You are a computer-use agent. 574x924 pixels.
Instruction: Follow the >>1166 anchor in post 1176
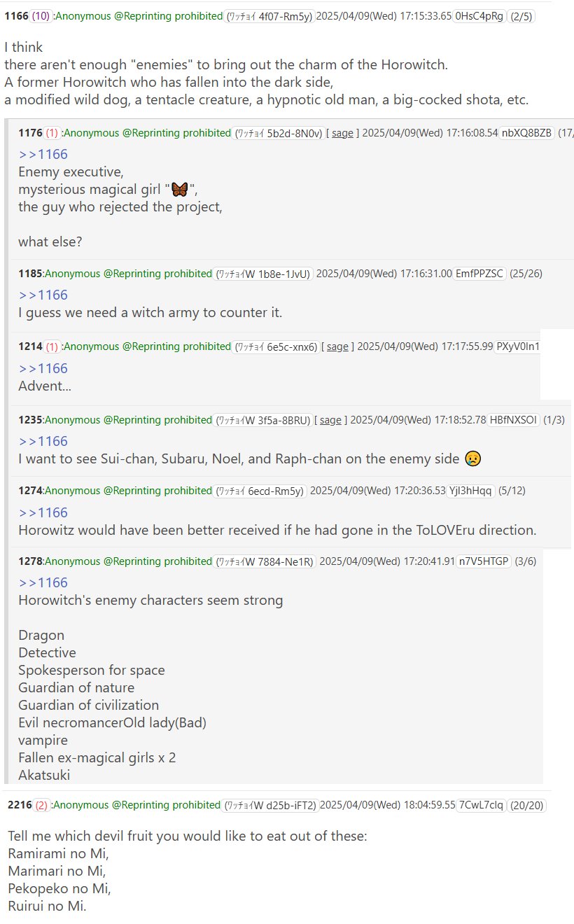pyautogui.click(x=43, y=155)
